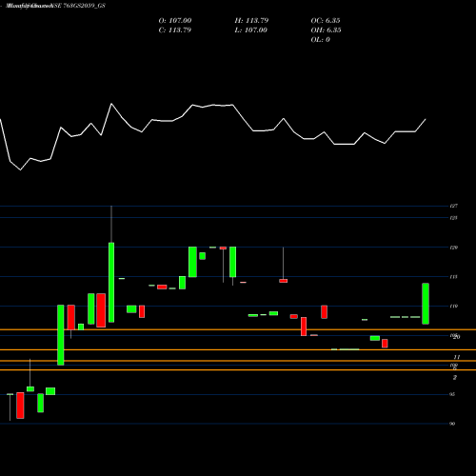The height and width of the screenshot is (476, 476).
Task: Click the open value O: 107.00
Action: pyautogui.click(x=175, y=21)
